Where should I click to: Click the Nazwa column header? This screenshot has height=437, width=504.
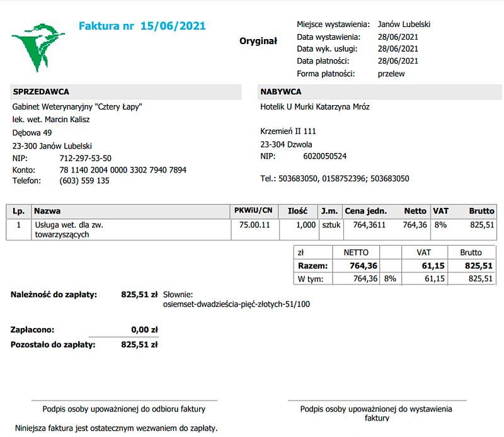point(48,211)
